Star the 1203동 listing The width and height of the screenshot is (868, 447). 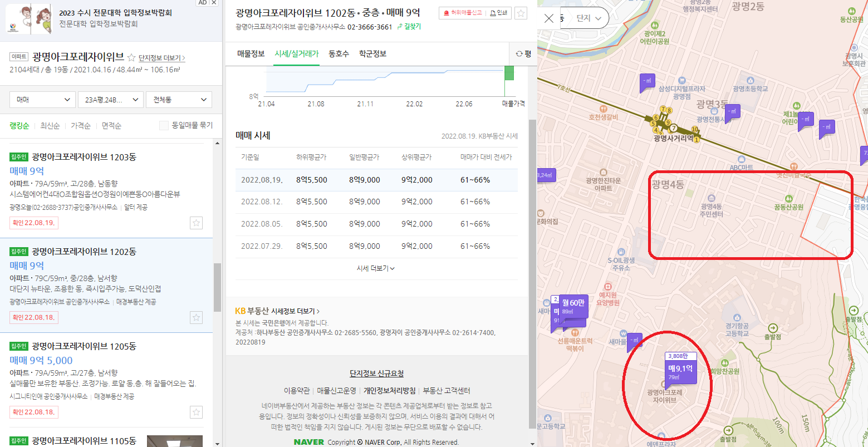click(196, 223)
